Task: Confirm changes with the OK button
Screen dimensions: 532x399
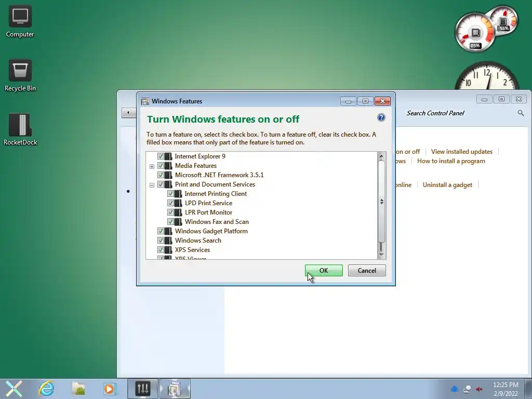Action: (324, 270)
